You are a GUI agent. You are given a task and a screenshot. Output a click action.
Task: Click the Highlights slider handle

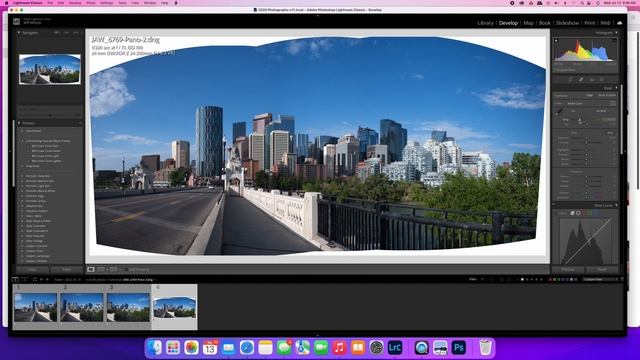[587, 150]
